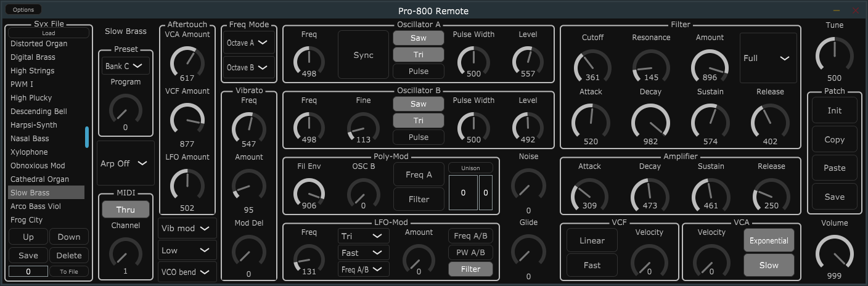
Task: Open the LFO Fast speed dropdown
Action: 363,253
